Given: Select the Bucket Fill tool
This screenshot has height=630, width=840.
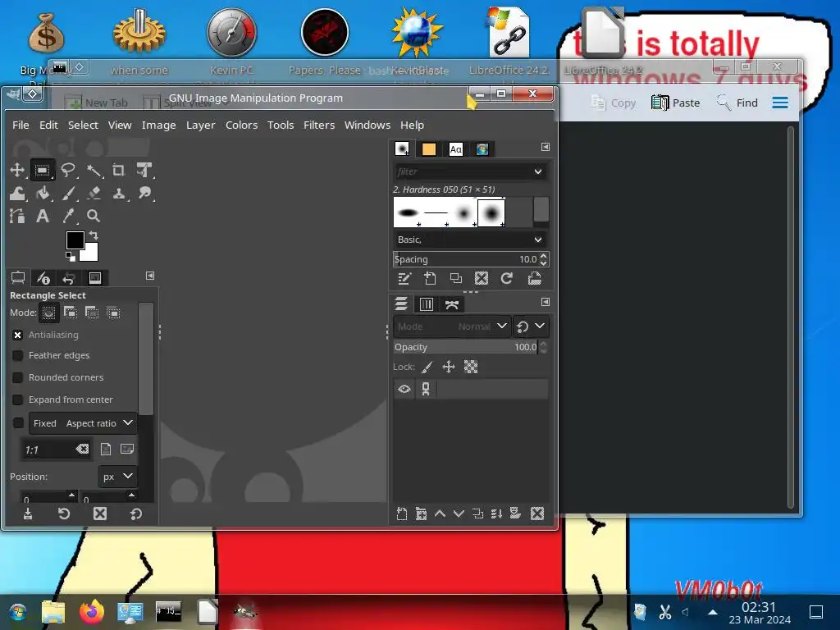Looking at the screenshot, I should (43, 194).
